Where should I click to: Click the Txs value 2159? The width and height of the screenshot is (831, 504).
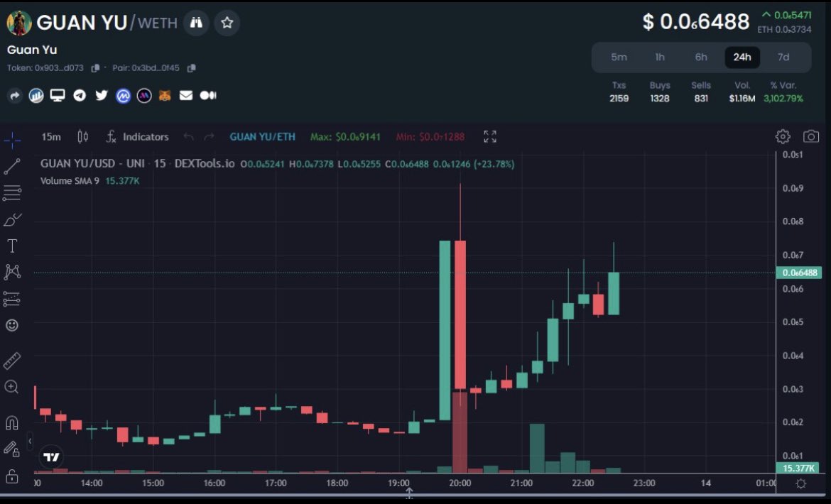pyautogui.click(x=619, y=99)
